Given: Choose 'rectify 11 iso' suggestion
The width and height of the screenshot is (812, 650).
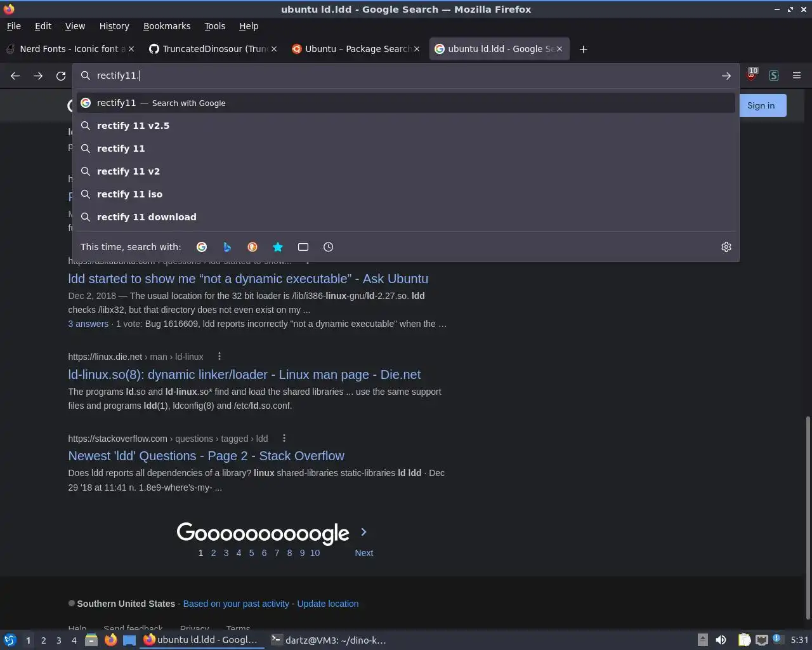Looking at the screenshot, I should coord(406,194).
